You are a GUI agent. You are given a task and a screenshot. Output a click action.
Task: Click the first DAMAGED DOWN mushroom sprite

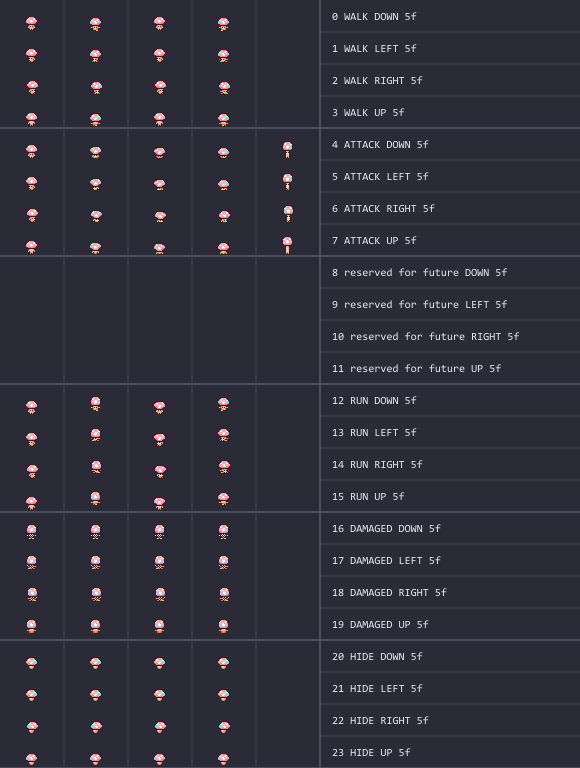tap(31, 532)
